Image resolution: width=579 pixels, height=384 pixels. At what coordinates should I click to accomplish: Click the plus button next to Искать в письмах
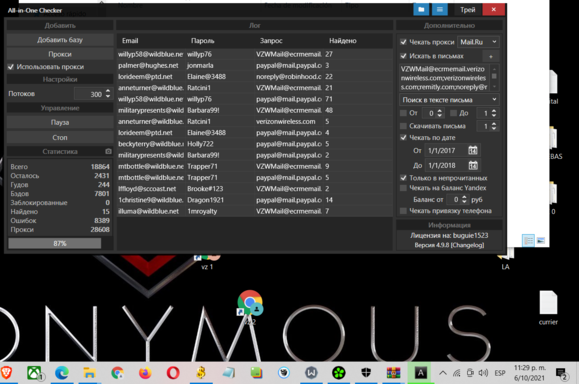coord(491,56)
